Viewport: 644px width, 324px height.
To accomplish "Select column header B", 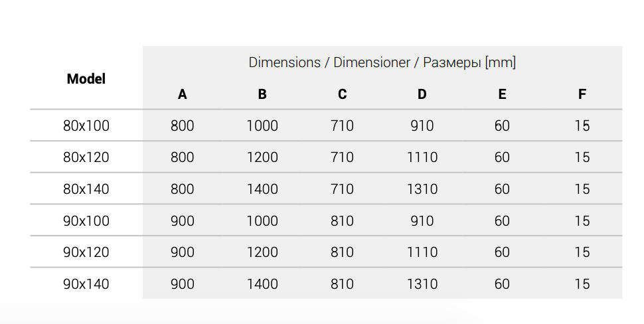I will pos(262,94).
